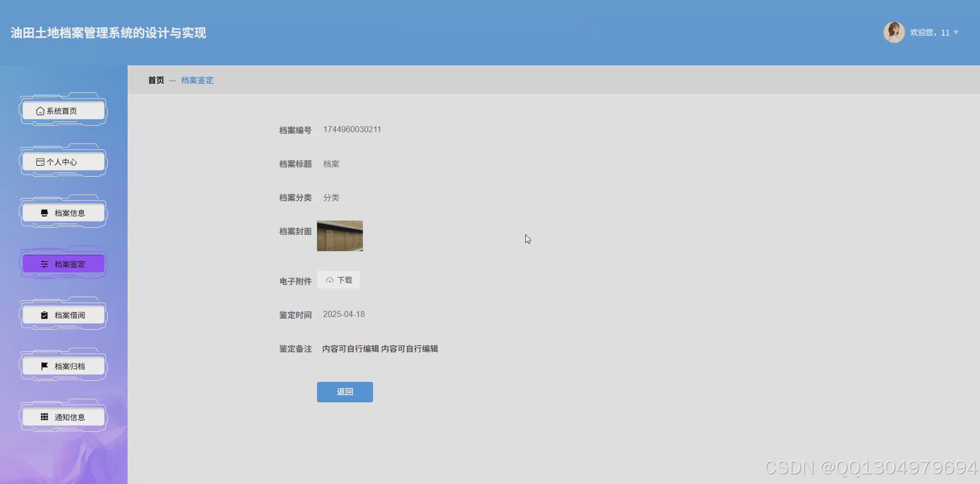Open the 个人中心 personal center page
The height and width of the screenshot is (484, 980).
point(63,162)
